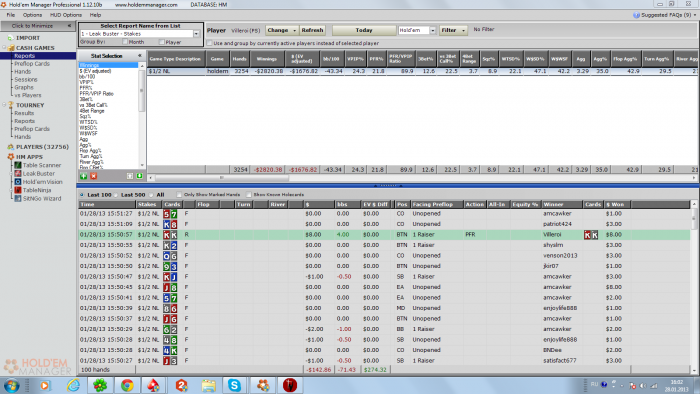Enable Only Show Marked Hands checkbox
This screenshot has width=700, height=394.
pos(179,195)
